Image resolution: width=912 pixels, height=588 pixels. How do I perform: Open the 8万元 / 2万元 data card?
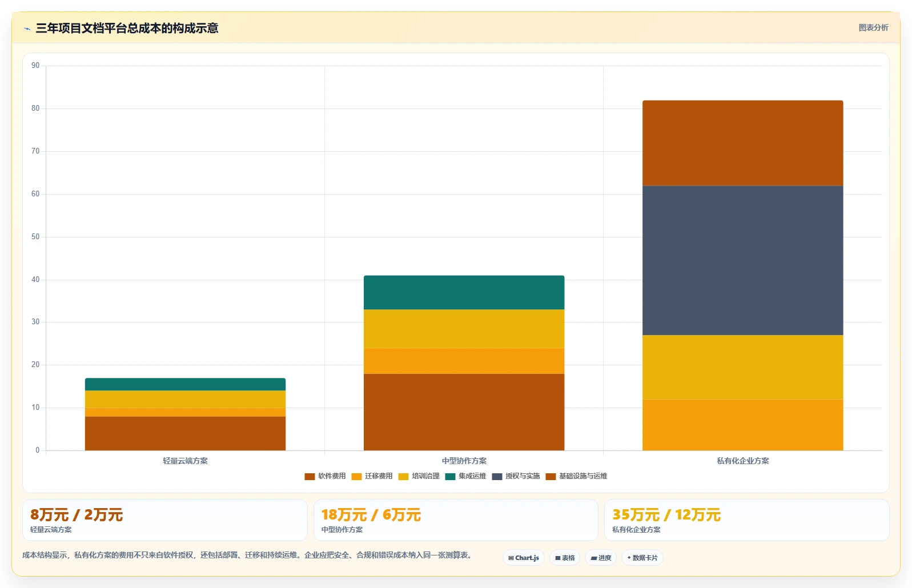pyautogui.click(x=165, y=520)
